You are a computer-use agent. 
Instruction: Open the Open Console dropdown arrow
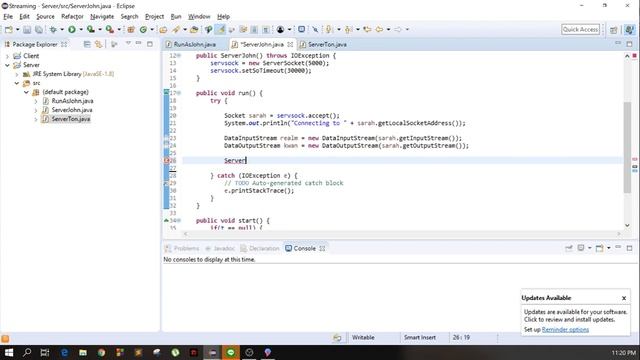(x=609, y=248)
